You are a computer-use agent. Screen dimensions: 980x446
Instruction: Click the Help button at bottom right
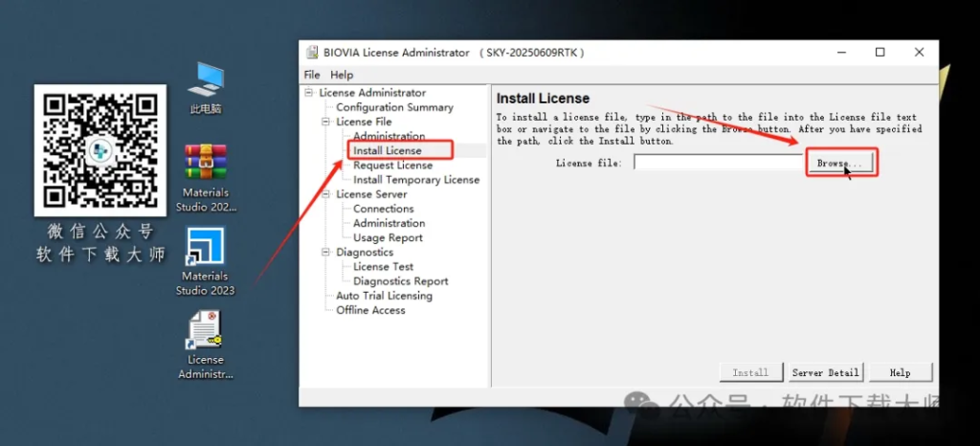900,372
